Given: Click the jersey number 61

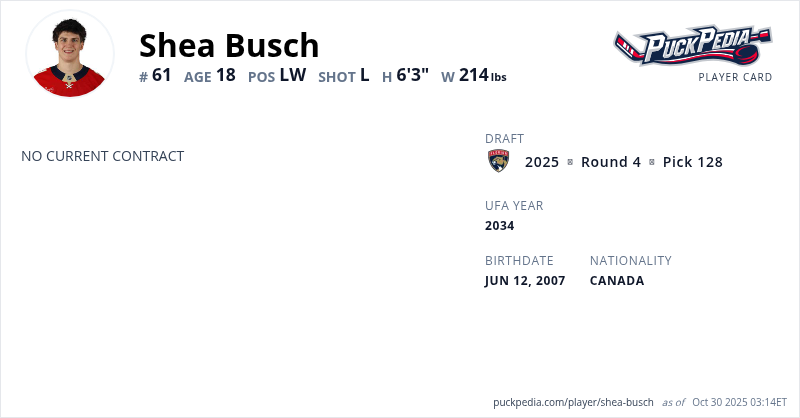Looking at the screenshot, I should tap(162, 75).
